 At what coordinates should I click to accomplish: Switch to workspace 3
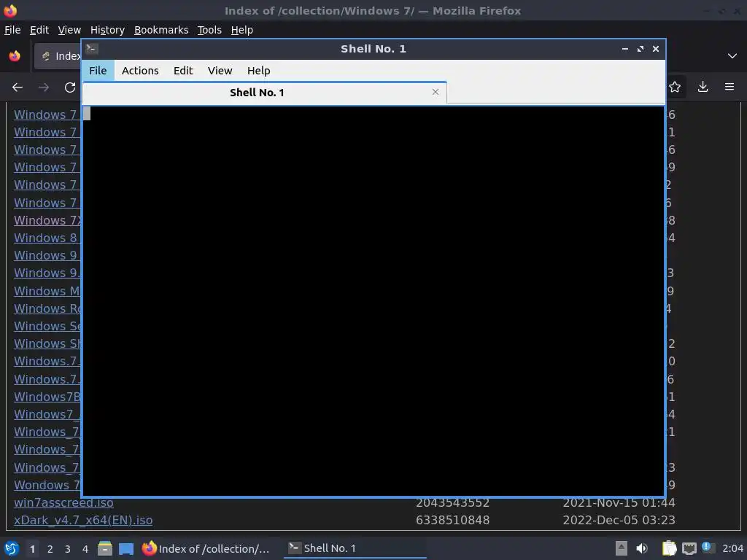(x=68, y=549)
